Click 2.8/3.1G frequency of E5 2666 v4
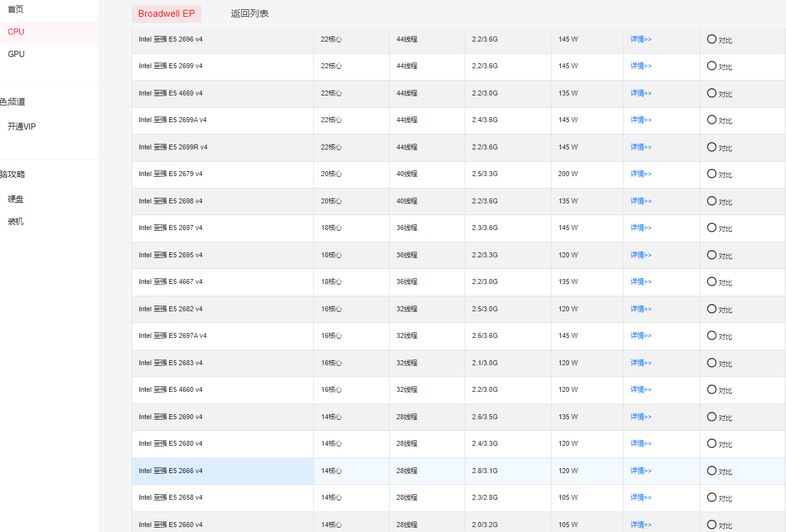Screen dimensions: 786x532 point(485,471)
